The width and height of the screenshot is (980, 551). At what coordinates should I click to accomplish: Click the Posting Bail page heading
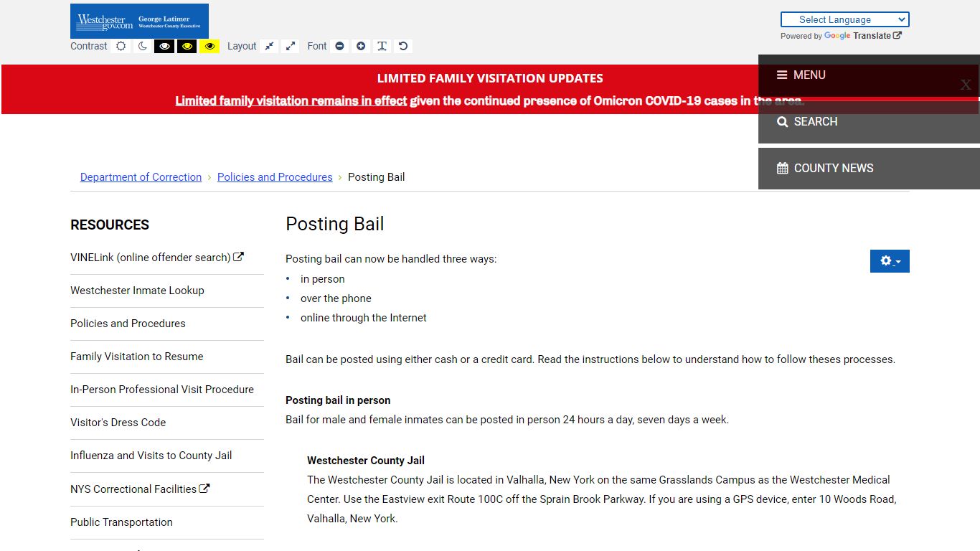point(335,224)
